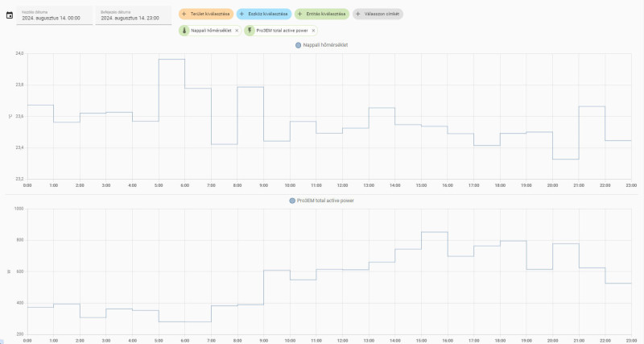The height and width of the screenshot is (344, 644).
Task: Open the calendar date picker icon
Action: (10, 15)
